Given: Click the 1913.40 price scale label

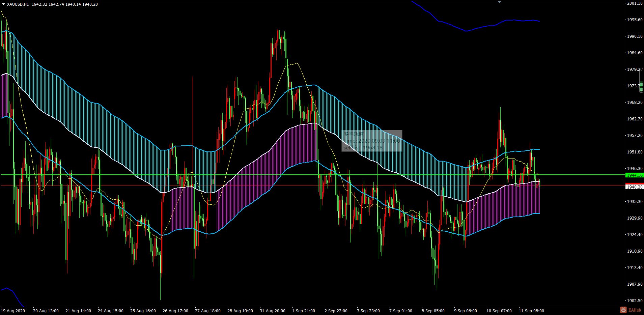Looking at the screenshot, I should pos(635,268).
